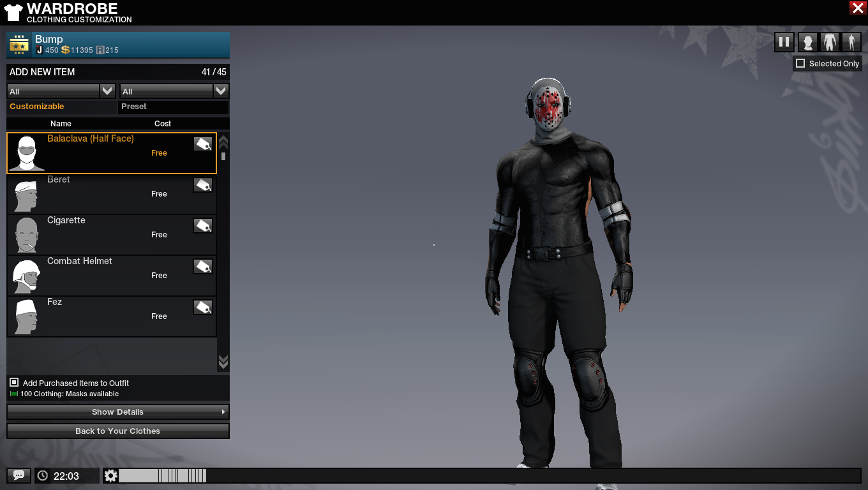Open the settings gear icon
The image size is (868, 490).
coord(111,475)
